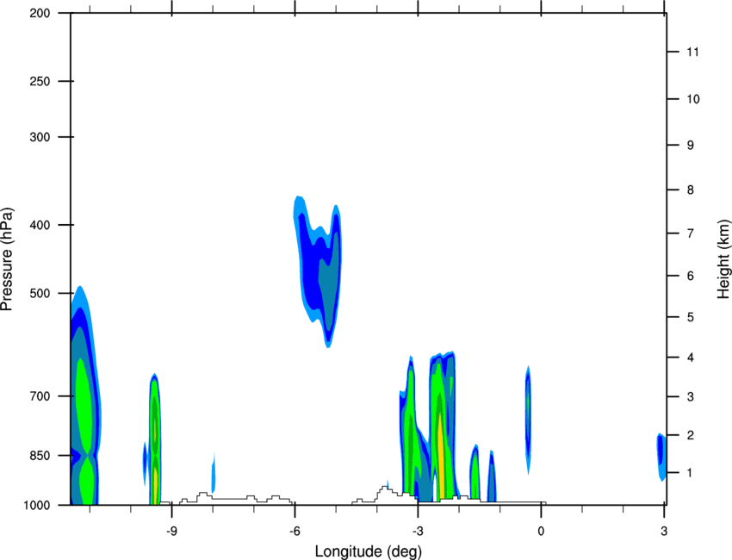
Task: Click pressure tick label 500
Action: tap(40, 293)
